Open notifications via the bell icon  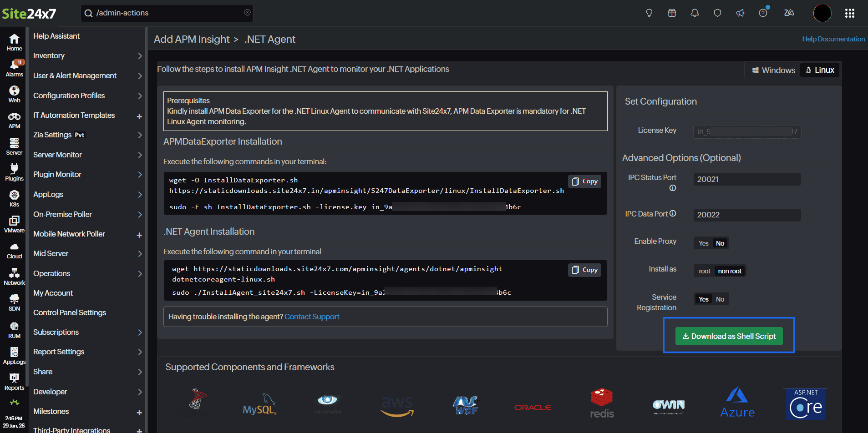point(695,13)
